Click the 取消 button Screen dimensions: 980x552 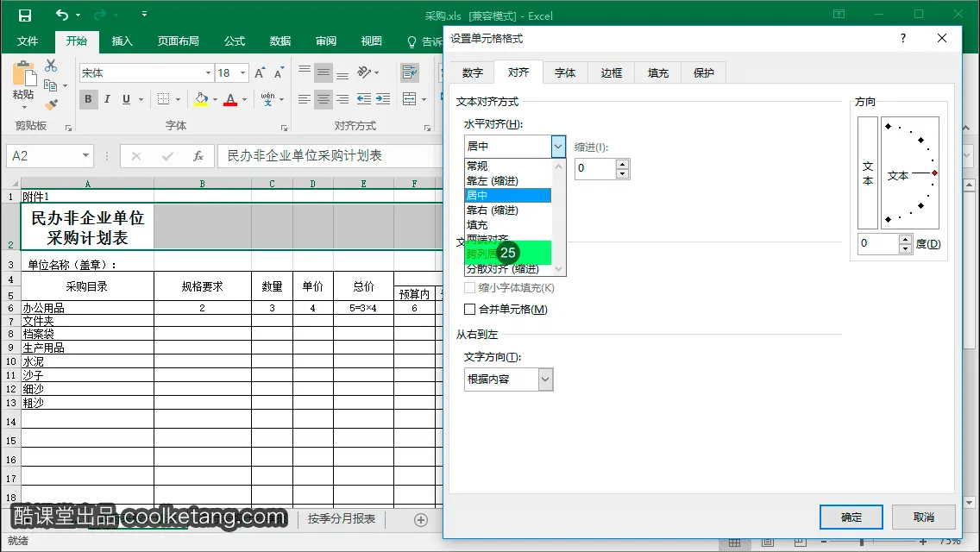click(x=924, y=517)
